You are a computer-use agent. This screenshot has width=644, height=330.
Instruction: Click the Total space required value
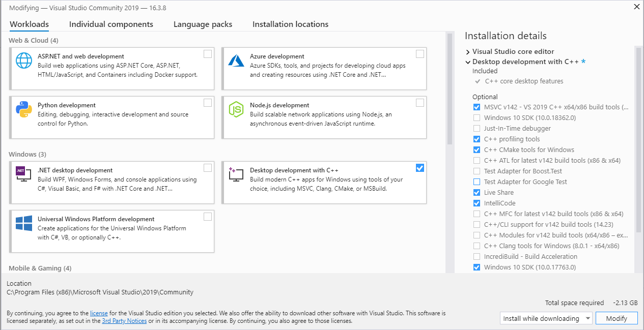[626, 303]
